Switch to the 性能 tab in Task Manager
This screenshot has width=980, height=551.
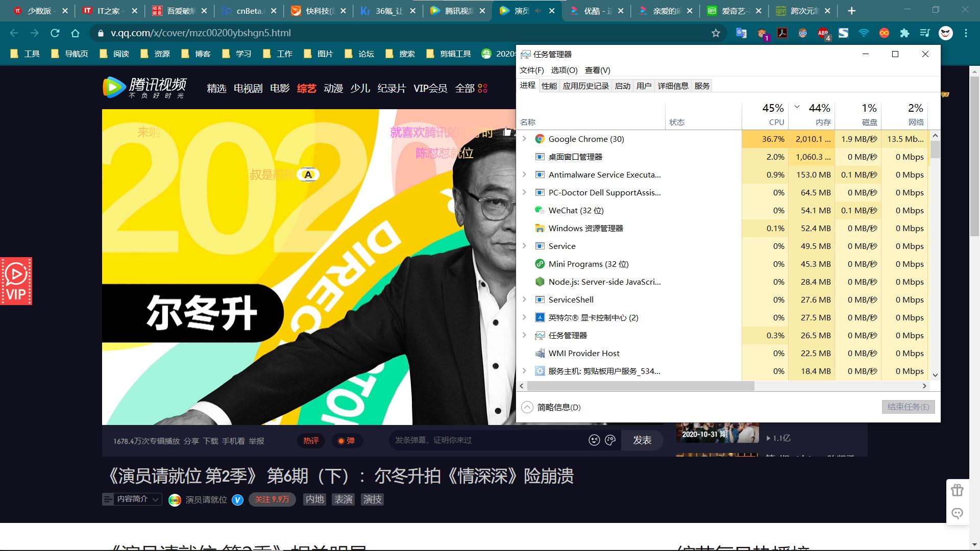tap(549, 85)
